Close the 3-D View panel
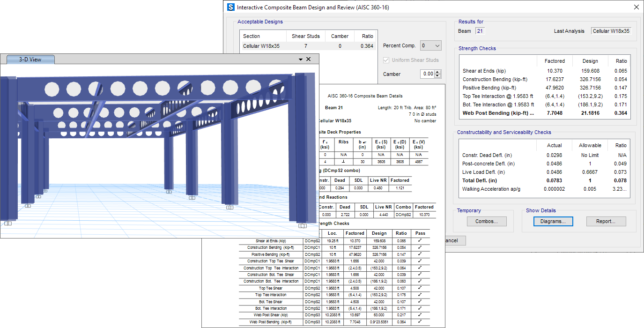The height and width of the screenshot is (328, 644). [x=308, y=60]
